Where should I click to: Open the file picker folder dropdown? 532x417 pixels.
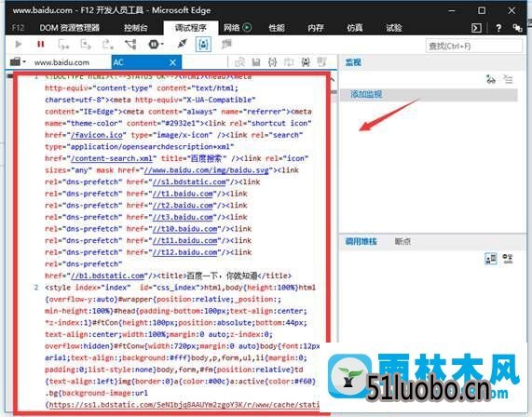point(18,62)
